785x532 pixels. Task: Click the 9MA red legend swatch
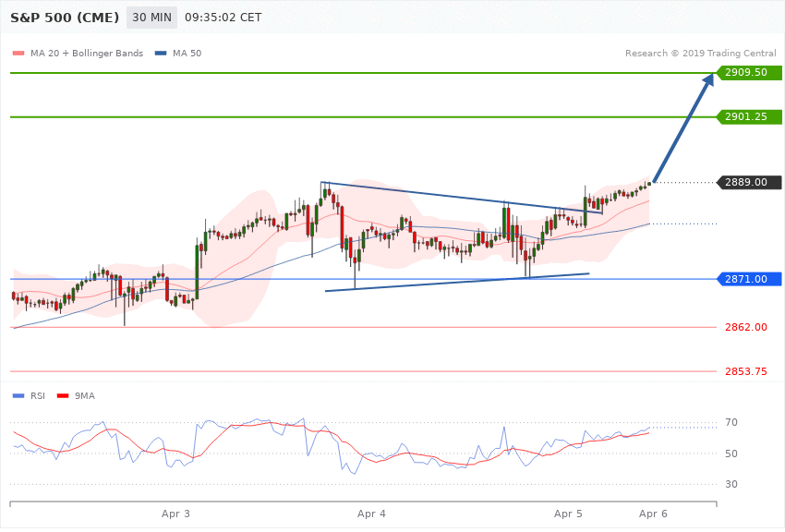click(x=63, y=396)
